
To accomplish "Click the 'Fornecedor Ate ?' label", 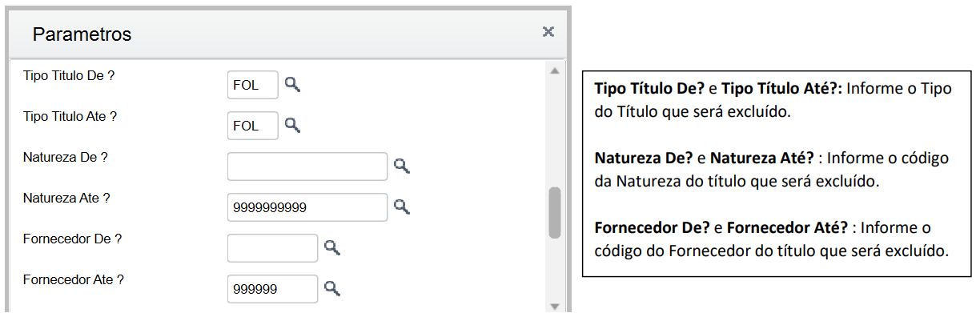I will [x=74, y=280].
